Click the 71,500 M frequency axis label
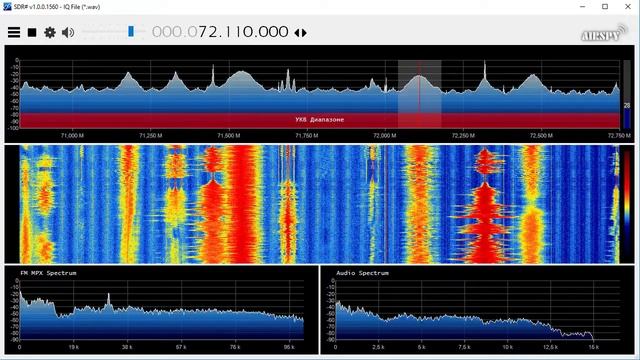The height and width of the screenshot is (360, 640). pos(229,135)
